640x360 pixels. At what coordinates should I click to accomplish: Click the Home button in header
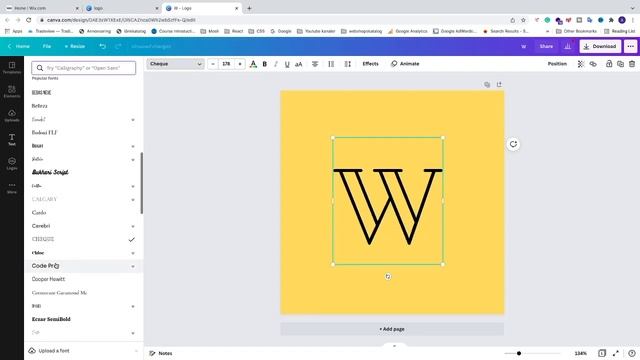[19, 47]
